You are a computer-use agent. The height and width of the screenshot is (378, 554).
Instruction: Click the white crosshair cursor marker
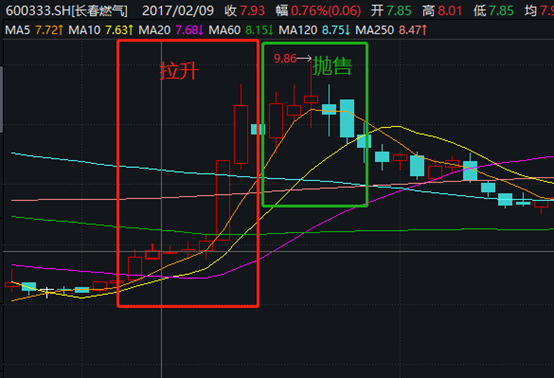coord(47,291)
